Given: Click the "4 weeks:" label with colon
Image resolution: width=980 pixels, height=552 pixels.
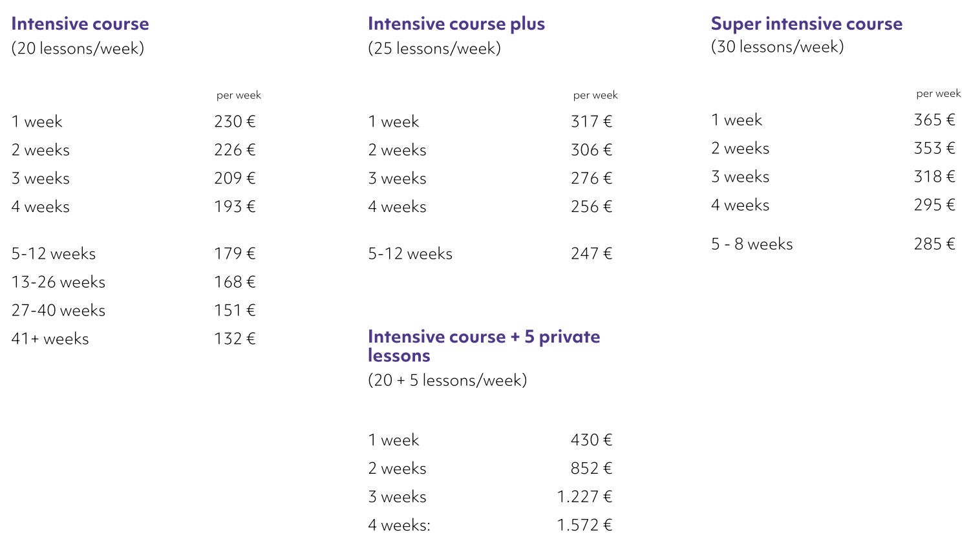Looking at the screenshot, I should [x=399, y=525].
